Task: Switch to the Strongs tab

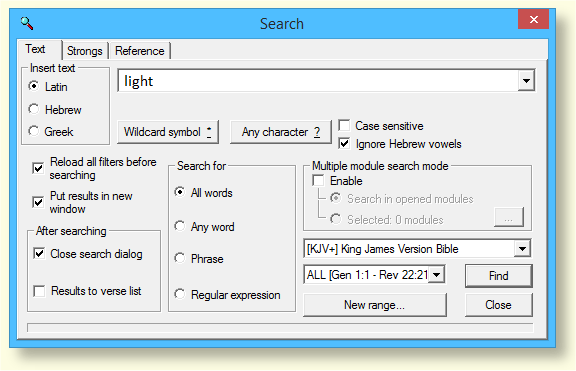Action: 85,51
